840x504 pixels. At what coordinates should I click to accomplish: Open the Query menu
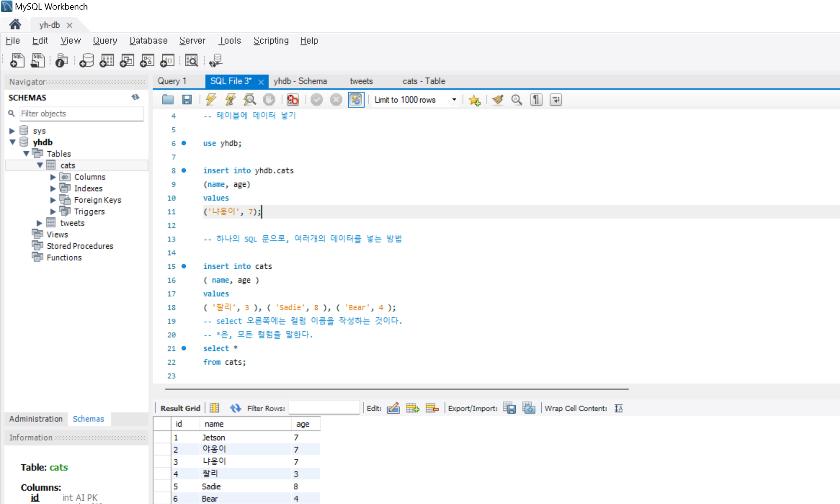click(105, 41)
